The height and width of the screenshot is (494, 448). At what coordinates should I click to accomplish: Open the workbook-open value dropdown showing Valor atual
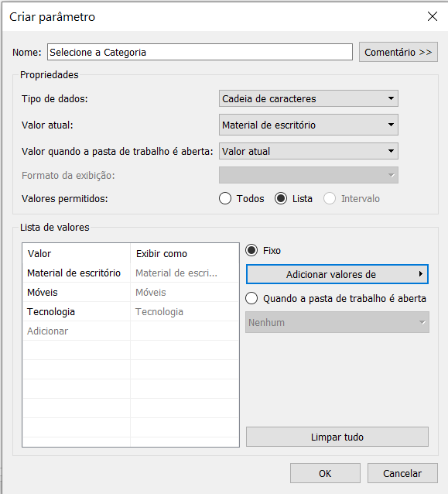(x=308, y=151)
